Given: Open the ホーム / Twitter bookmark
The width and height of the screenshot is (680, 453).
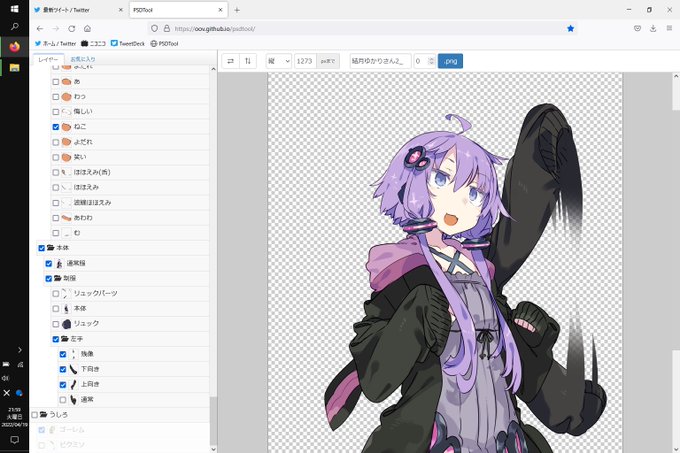Looking at the screenshot, I should pos(55,43).
